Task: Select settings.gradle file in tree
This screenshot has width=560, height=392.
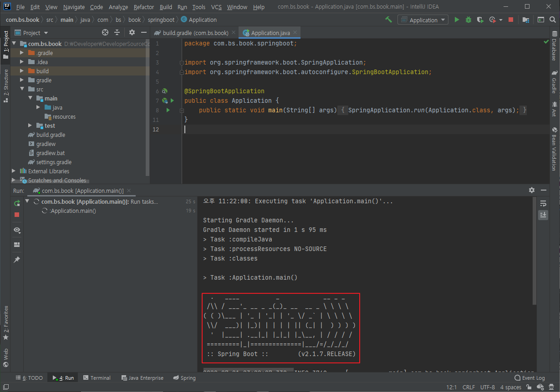Action: tap(54, 162)
